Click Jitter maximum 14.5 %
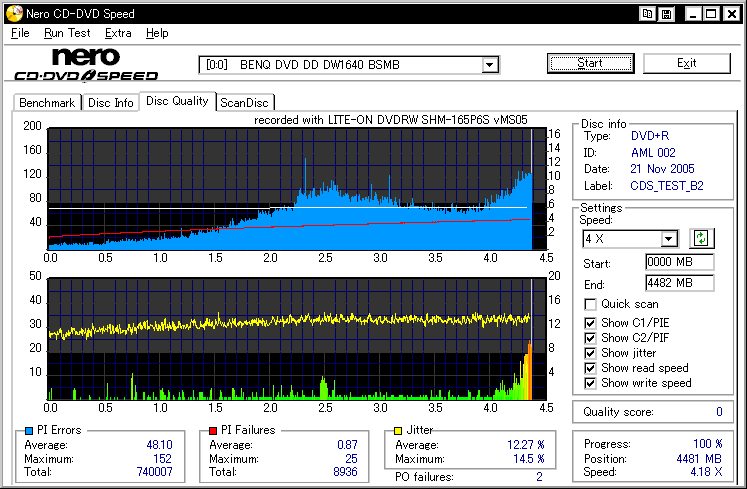The height and width of the screenshot is (489, 747). 529,458
